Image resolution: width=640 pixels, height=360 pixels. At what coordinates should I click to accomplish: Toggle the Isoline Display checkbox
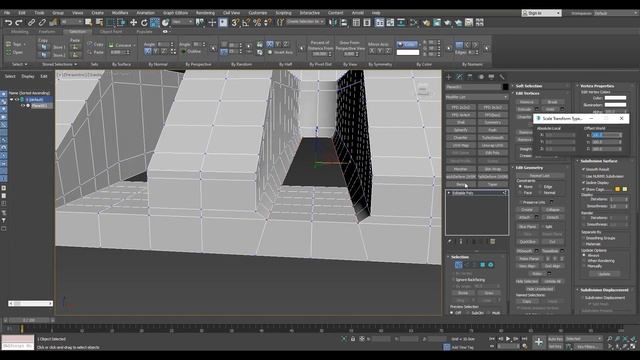(584, 182)
